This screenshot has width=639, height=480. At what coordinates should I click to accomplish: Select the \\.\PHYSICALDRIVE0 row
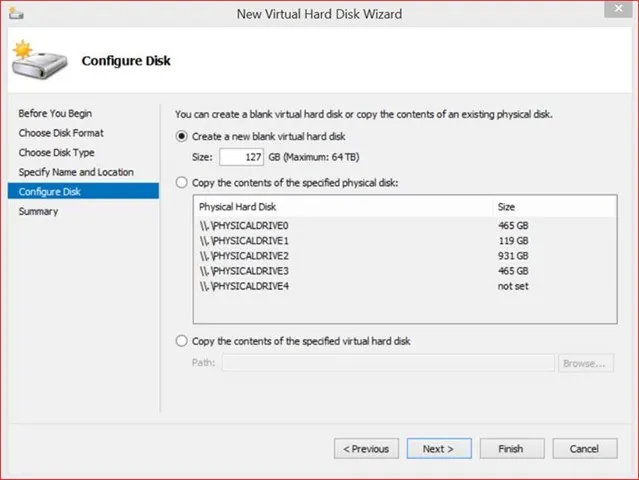405,225
